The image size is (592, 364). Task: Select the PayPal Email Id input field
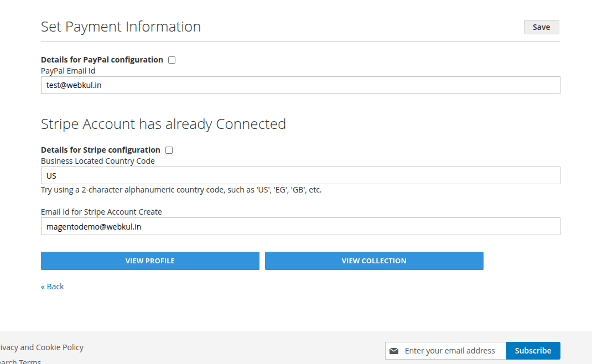coord(300,85)
